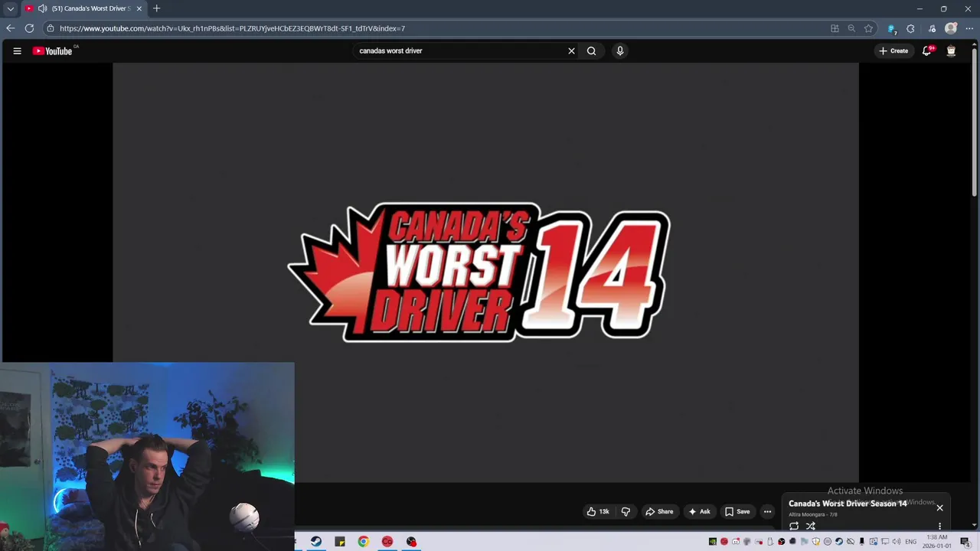This screenshot has height=551, width=980.
Task: Open the browser profile avatar
Action: click(951, 28)
